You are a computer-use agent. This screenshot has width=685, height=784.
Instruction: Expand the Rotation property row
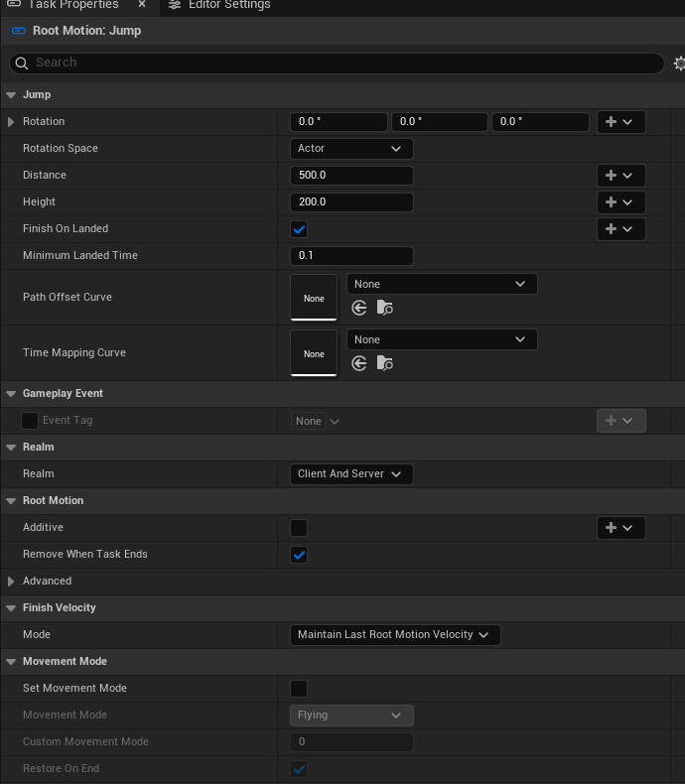[11, 122]
